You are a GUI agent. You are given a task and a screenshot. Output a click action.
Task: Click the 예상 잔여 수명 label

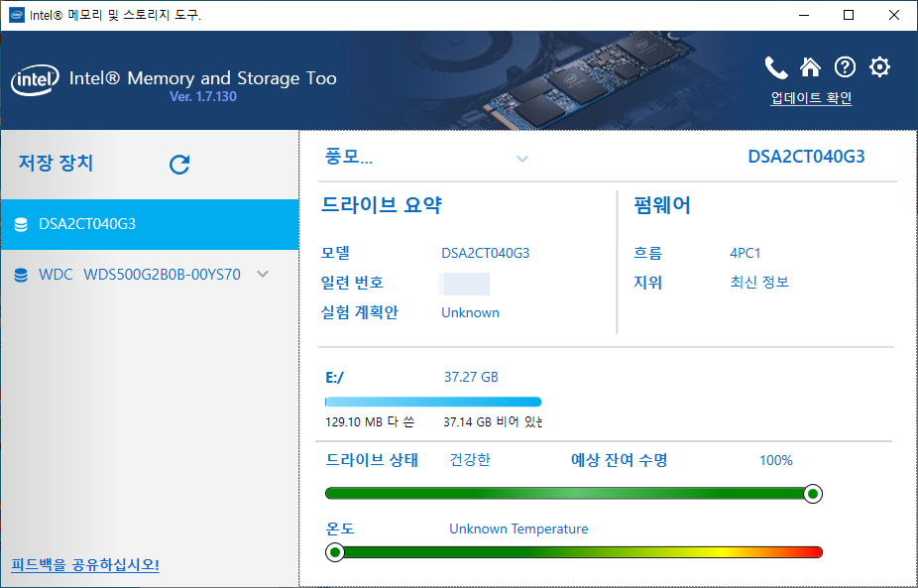point(620,460)
